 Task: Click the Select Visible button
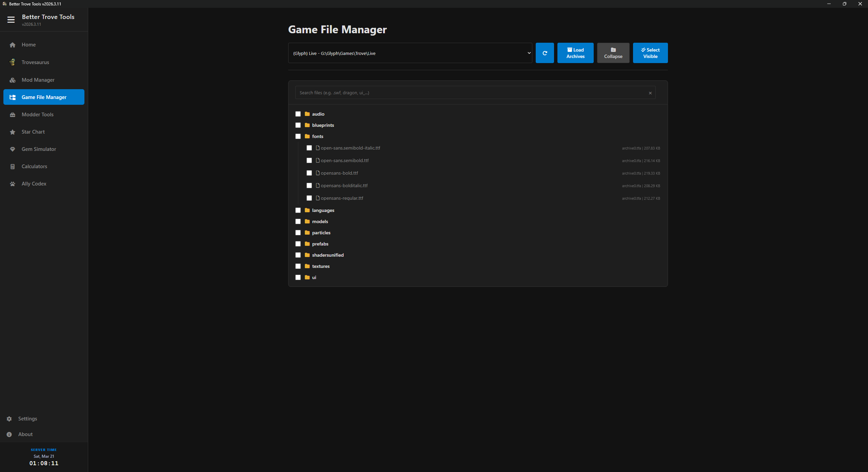[x=650, y=53]
